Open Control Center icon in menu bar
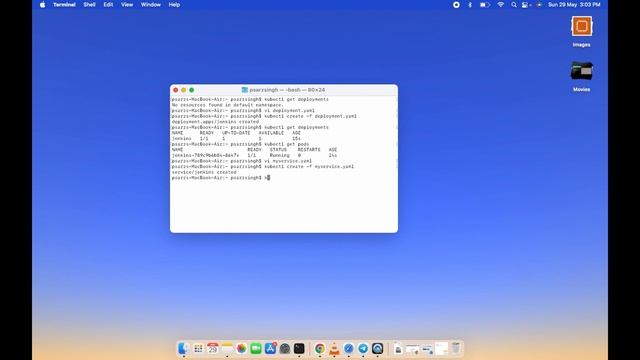 tap(526, 5)
